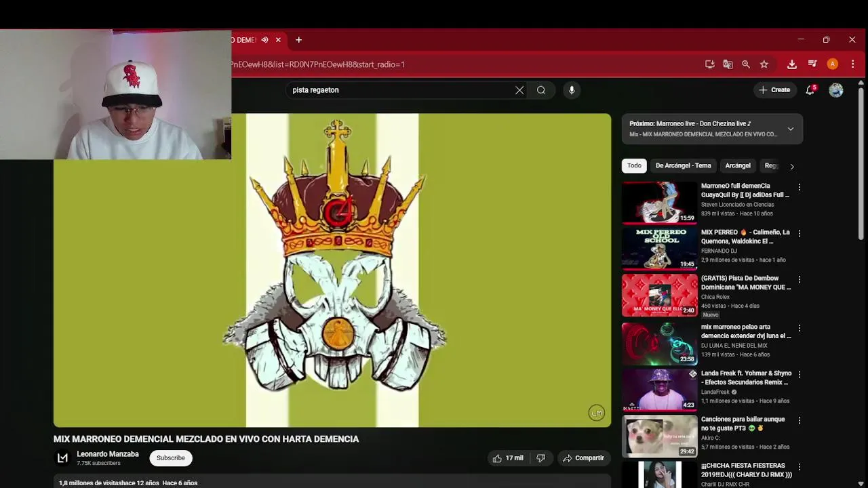
Task: Open title 'MIX PERREO - Calimeño, La Quemona'
Action: coord(745,237)
